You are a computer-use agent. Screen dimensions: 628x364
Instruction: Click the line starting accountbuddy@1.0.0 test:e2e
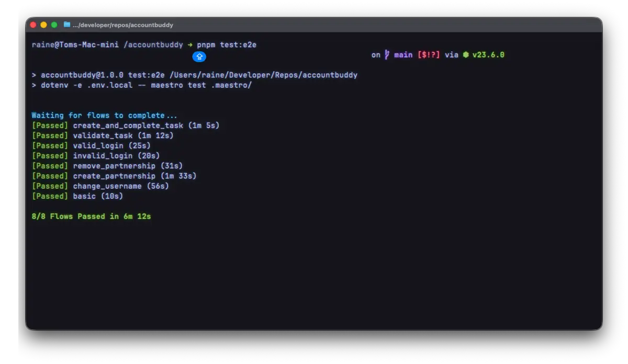(195, 75)
